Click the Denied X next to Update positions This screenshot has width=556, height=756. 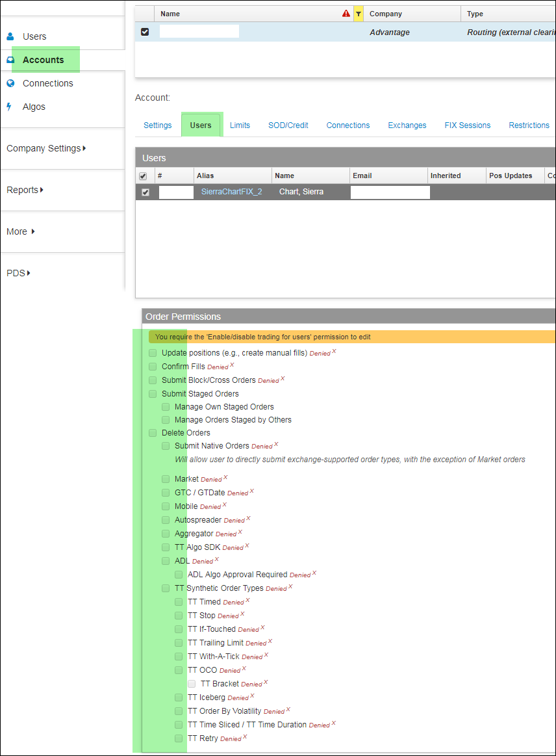click(322, 353)
